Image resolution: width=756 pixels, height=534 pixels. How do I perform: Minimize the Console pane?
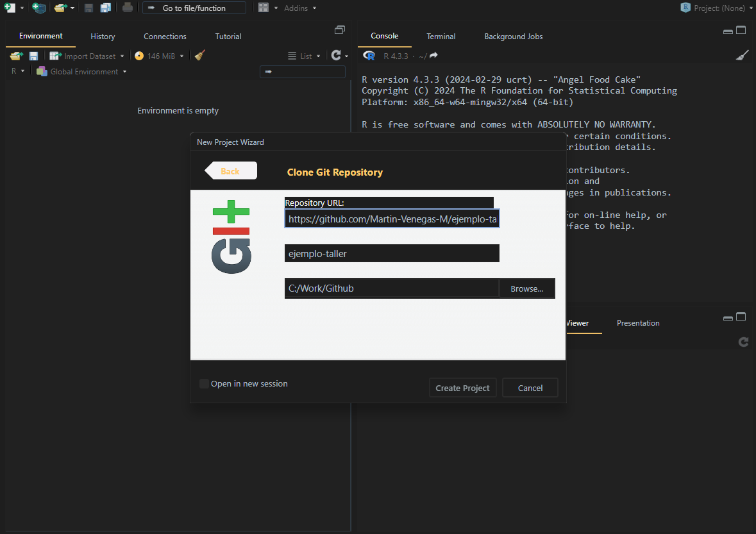(728, 31)
